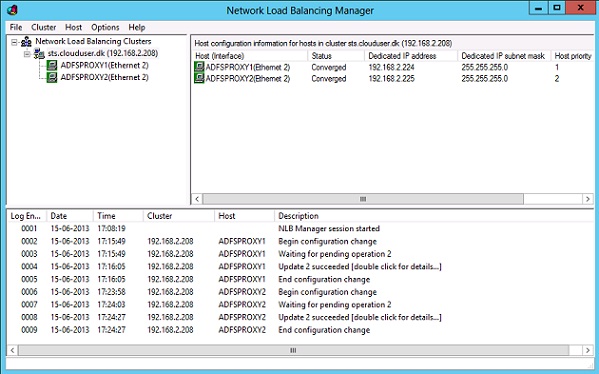
Task: Click the Host column header in log
Action: click(244, 216)
